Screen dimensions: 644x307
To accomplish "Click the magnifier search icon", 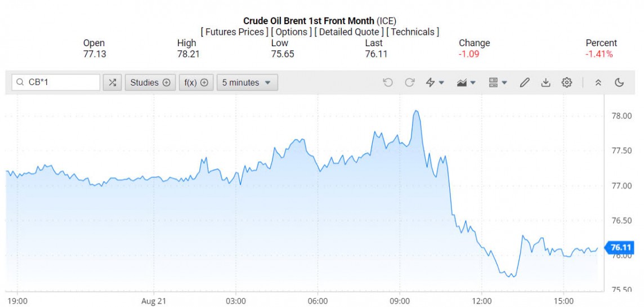I will pyautogui.click(x=20, y=83).
